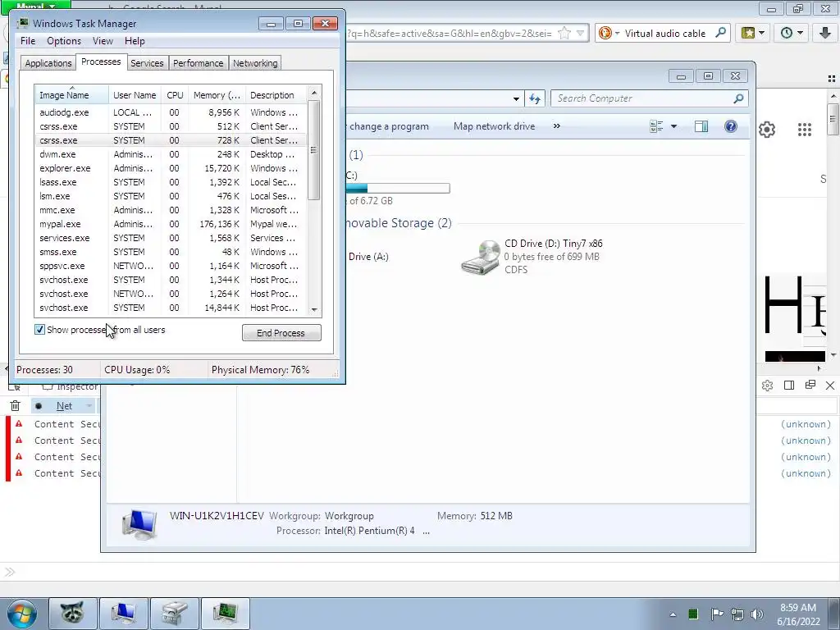840x630 pixels.
Task: Click Task Manager process list scrollbar thumb
Action: point(314,150)
